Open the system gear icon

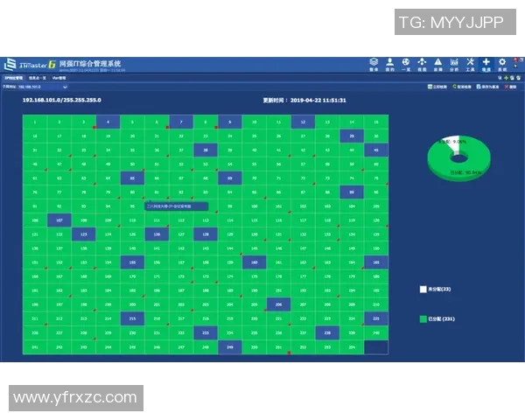point(502,62)
